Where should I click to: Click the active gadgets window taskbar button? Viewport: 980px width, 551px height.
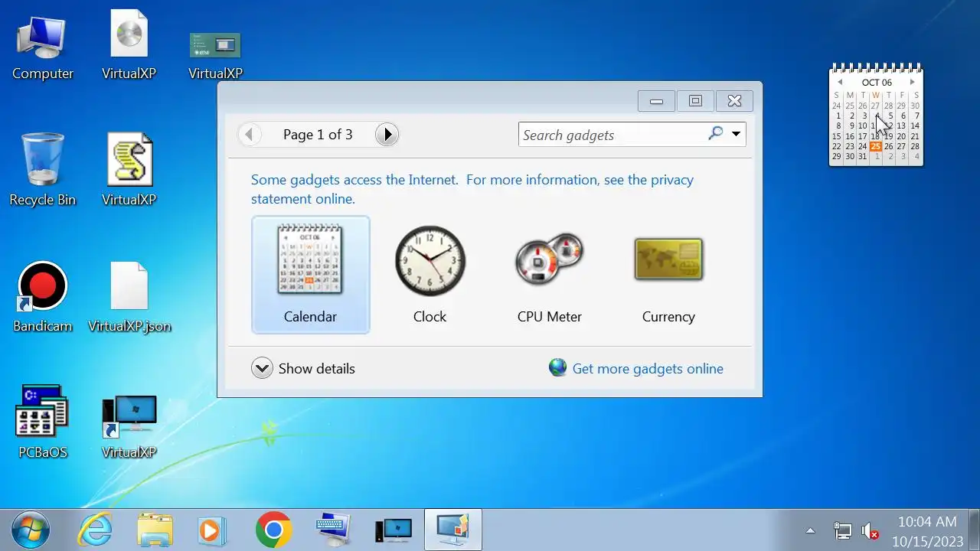453,530
